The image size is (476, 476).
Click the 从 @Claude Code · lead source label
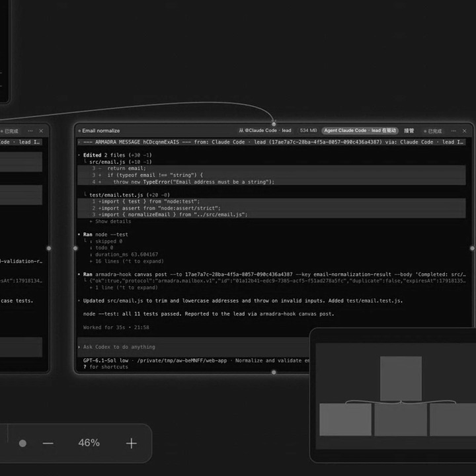264,130
